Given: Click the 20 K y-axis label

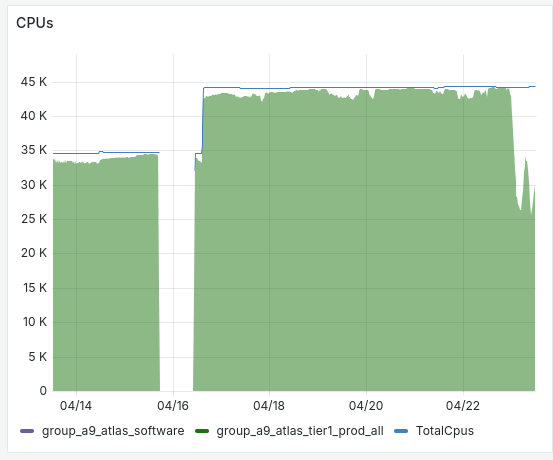Looking at the screenshot, I should (34, 253).
